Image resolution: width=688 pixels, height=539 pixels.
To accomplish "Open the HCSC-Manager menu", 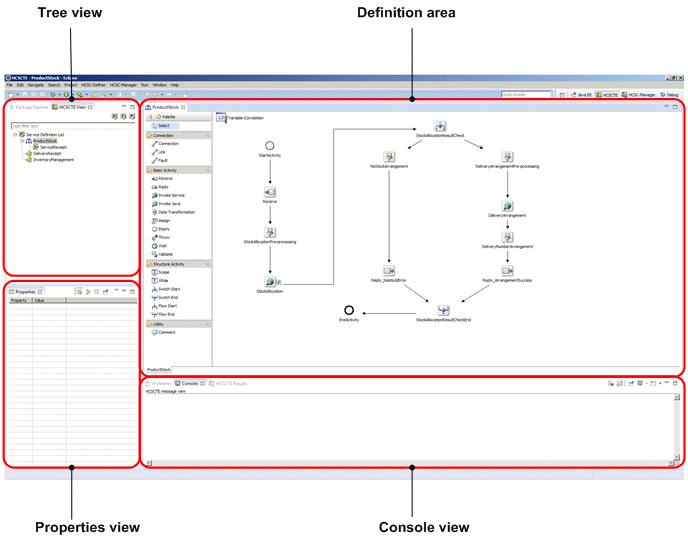I will (x=123, y=85).
